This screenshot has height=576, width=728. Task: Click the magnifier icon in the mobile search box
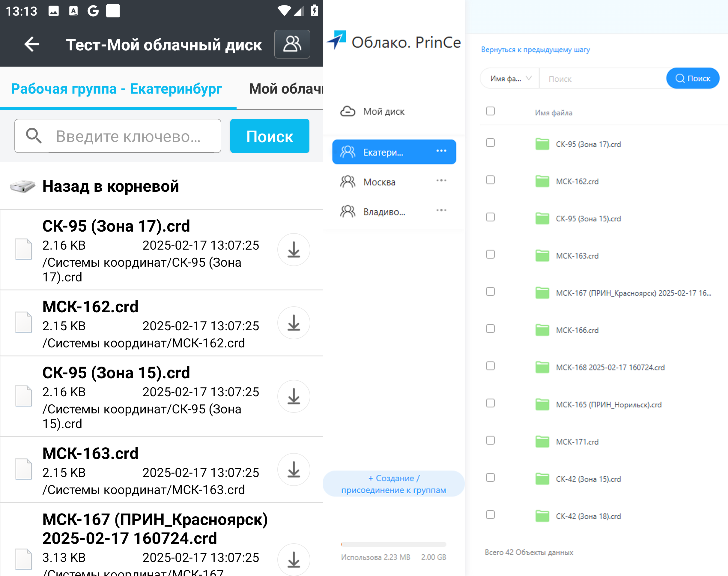click(x=34, y=136)
